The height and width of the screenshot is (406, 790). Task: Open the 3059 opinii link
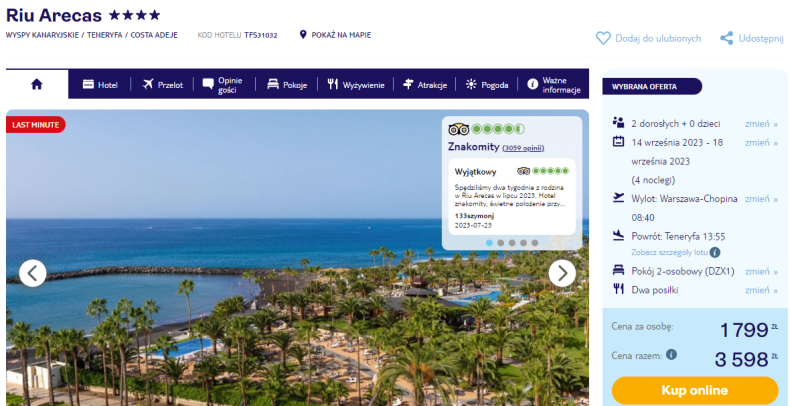pyautogui.click(x=523, y=148)
